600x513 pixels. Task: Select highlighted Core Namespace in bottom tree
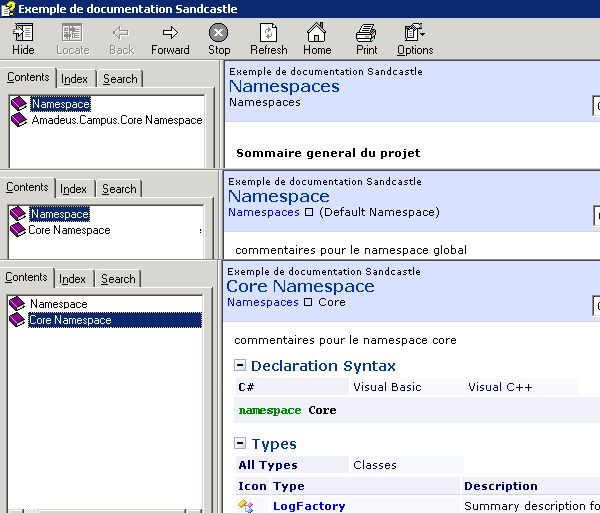click(x=115, y=320)
